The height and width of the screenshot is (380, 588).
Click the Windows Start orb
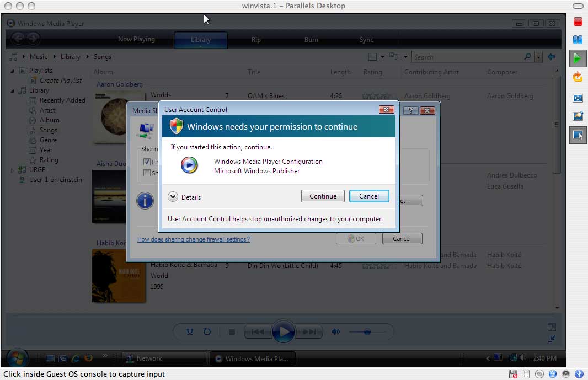click(17, 358)
